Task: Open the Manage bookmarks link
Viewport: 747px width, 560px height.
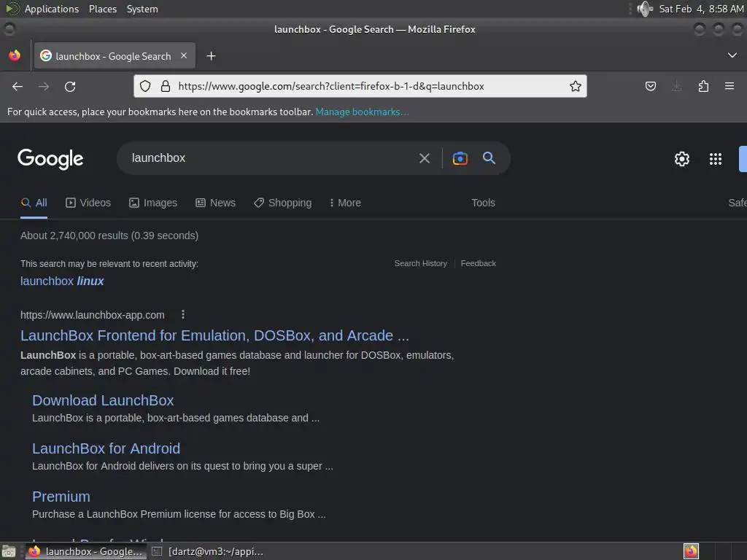Action: click(362, 112)
